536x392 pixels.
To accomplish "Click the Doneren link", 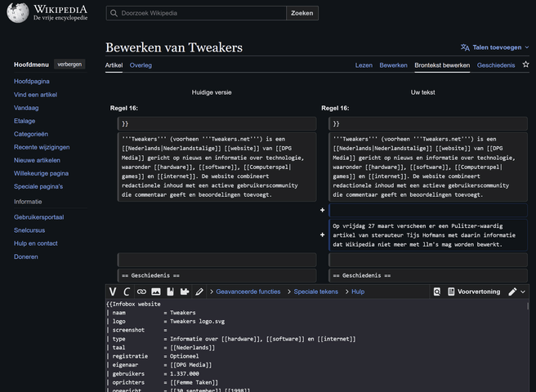I will tap(25, 256).
